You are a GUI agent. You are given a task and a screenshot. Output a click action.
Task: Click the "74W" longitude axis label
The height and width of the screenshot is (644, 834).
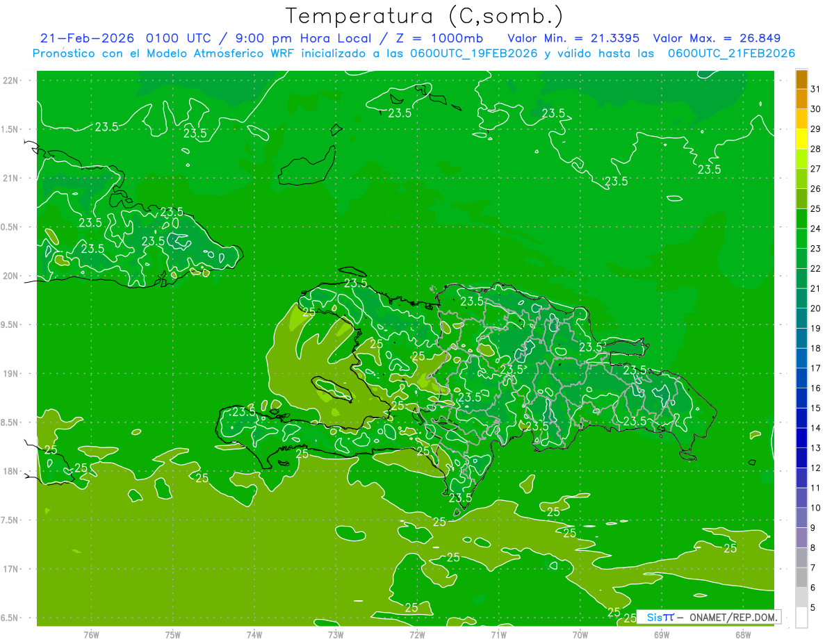coord(254,634)
